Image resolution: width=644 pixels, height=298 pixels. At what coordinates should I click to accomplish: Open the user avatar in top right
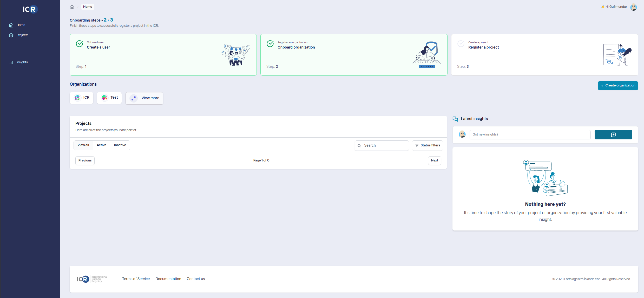pos(633,7)
